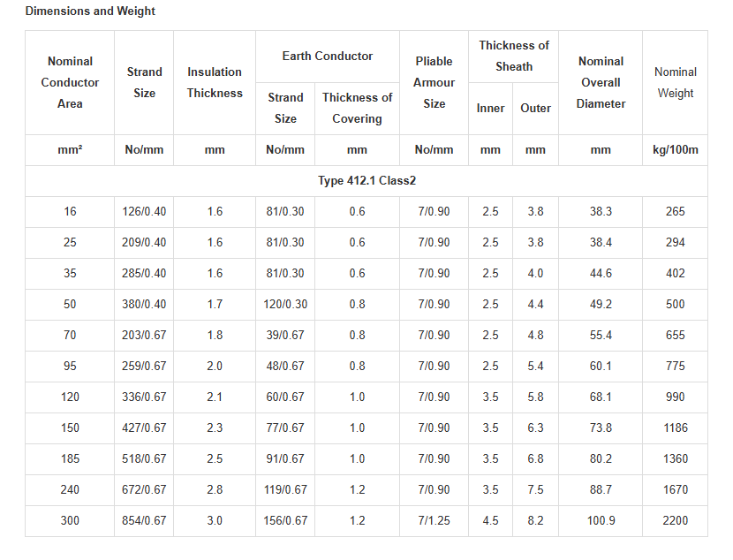Click the 'Insulation Thickness' column header
The image size is (733, 560).
pyautogui.click(x=215, y=83)
